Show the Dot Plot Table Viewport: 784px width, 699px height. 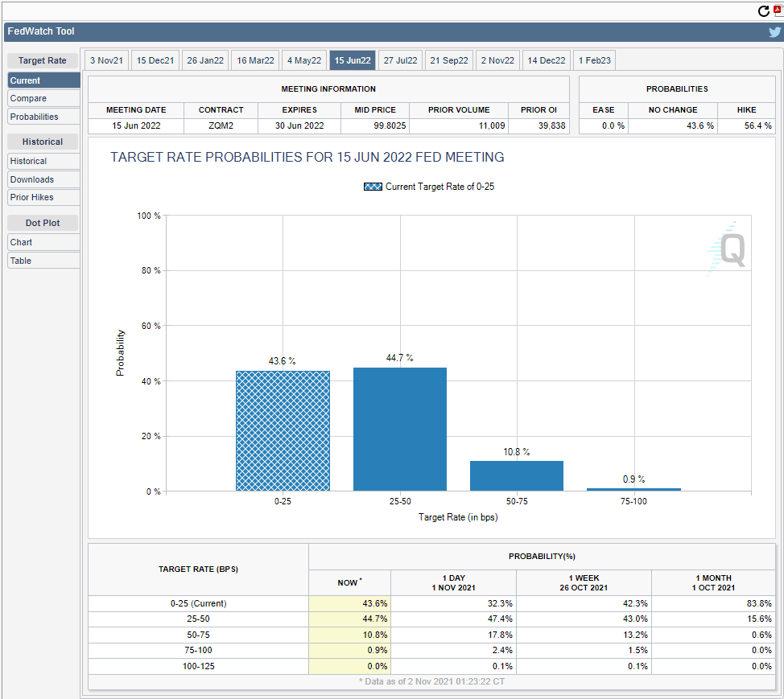pos(43,261)
